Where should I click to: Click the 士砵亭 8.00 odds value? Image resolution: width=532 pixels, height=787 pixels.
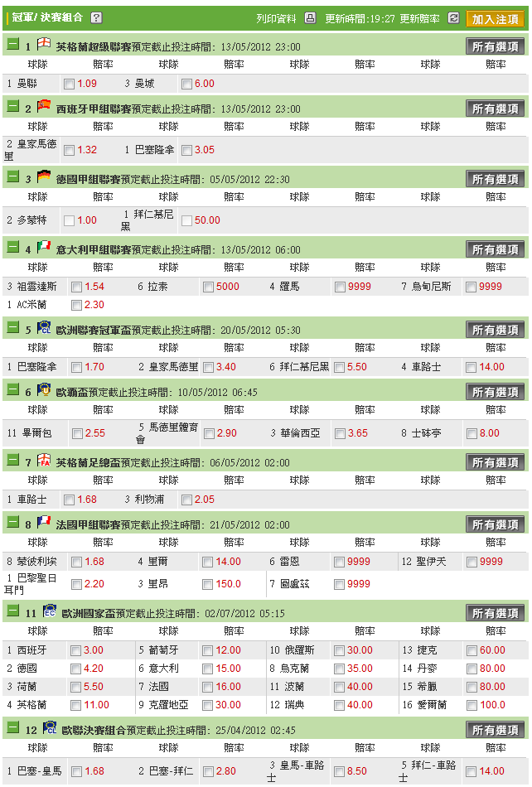[x=490, y=433]
